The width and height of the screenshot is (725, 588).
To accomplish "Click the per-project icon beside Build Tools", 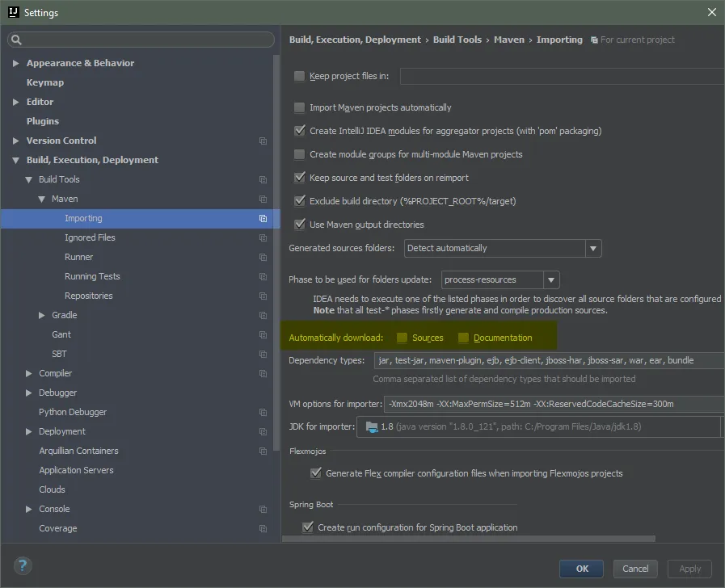I will (x=263, y=179).
